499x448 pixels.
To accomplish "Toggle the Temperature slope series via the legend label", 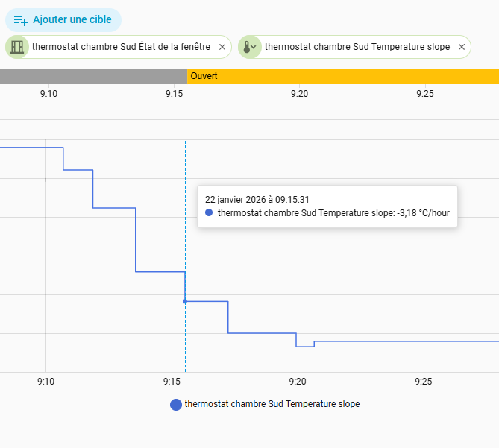I will pos(272,404).
